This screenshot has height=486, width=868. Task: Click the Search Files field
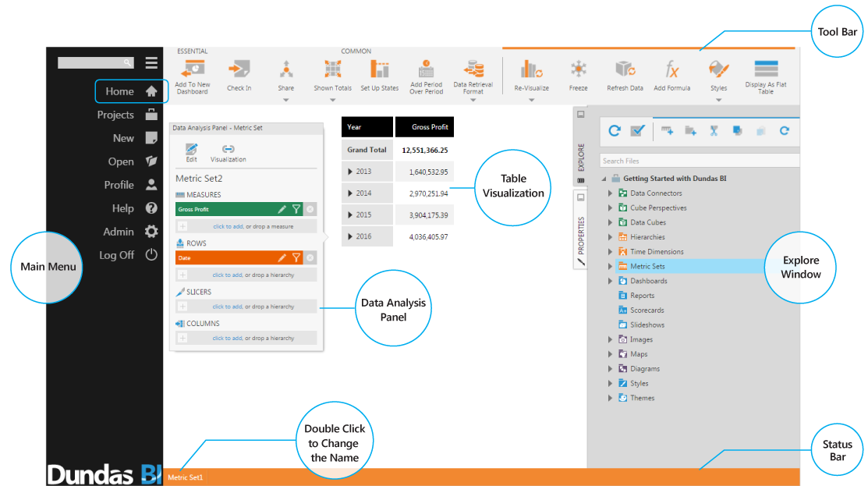pyautogui.click(x=700, y=161)
